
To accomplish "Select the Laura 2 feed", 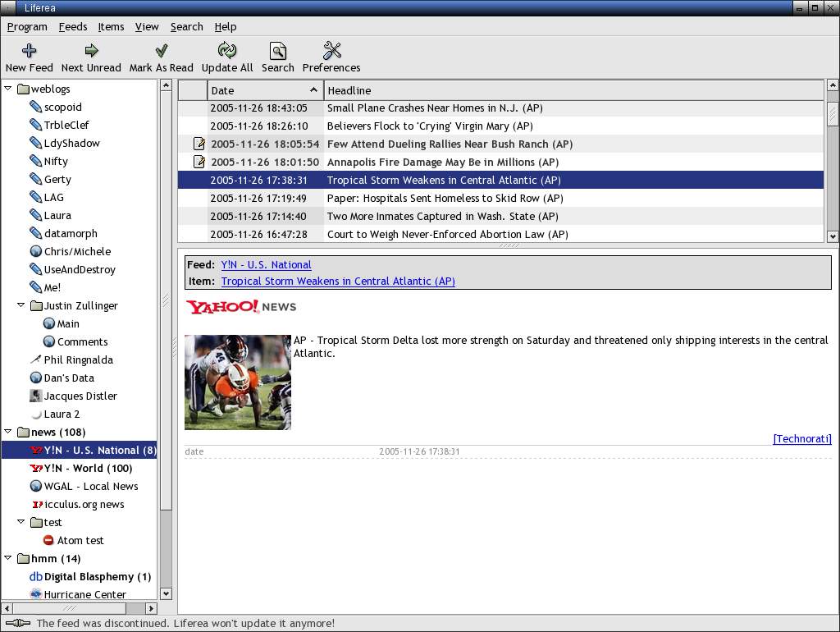I will click(x=62, y=414).
